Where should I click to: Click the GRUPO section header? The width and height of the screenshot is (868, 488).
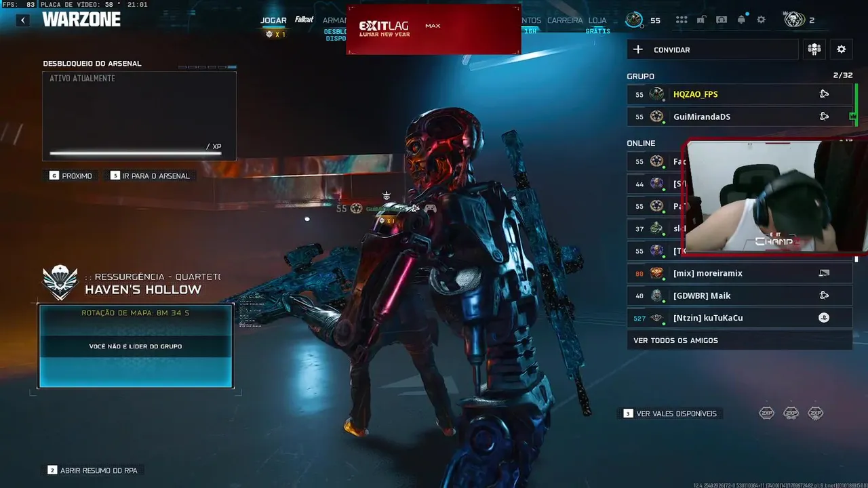click(640, 77)
